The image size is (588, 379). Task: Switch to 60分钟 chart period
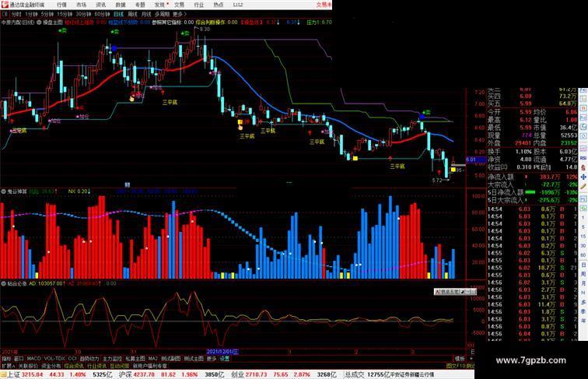102,14
